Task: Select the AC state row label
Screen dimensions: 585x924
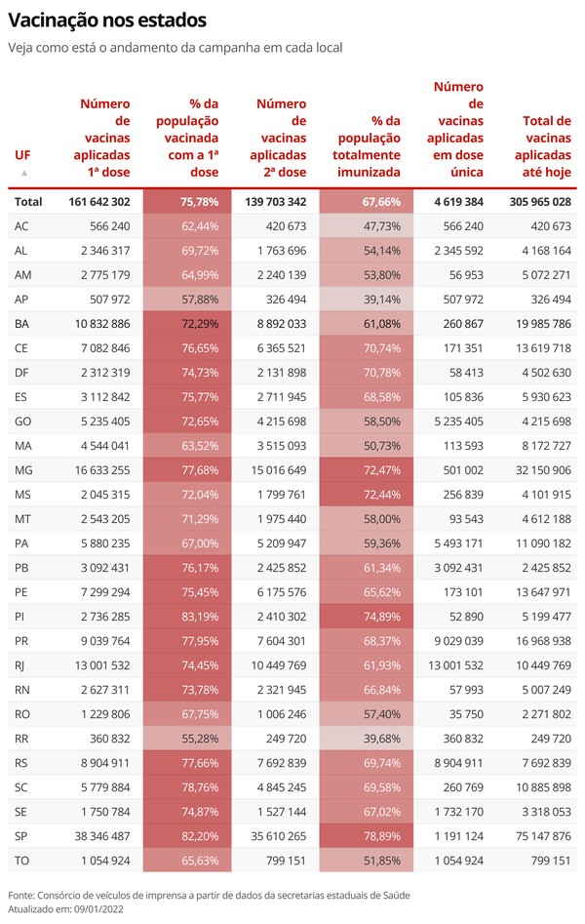Action: (x=21, y=226)
